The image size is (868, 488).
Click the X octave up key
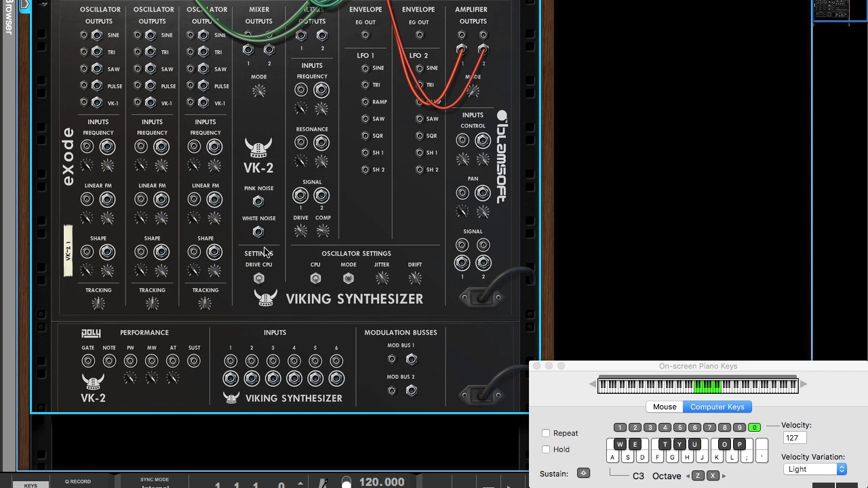click(x=713, y=476)
